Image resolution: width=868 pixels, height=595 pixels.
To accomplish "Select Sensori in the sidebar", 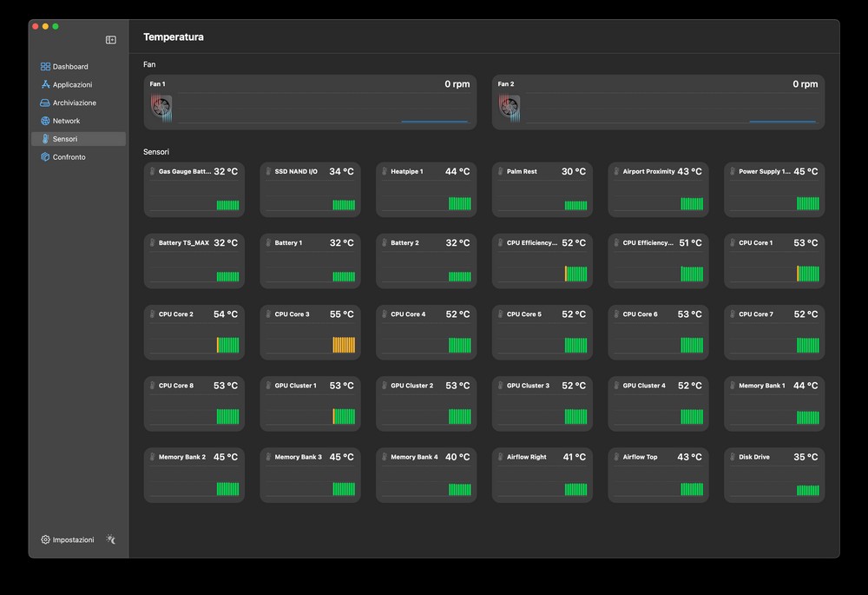I will click(x=65, y=139).
